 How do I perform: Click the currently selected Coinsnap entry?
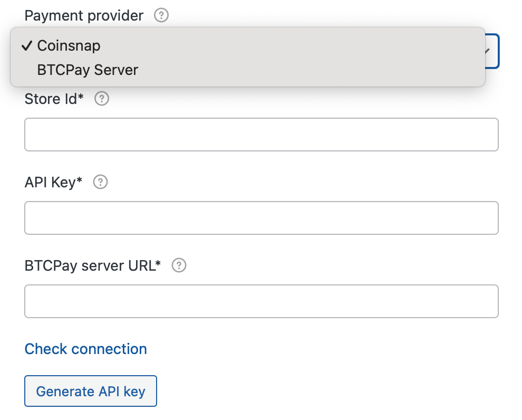(68, 46)
